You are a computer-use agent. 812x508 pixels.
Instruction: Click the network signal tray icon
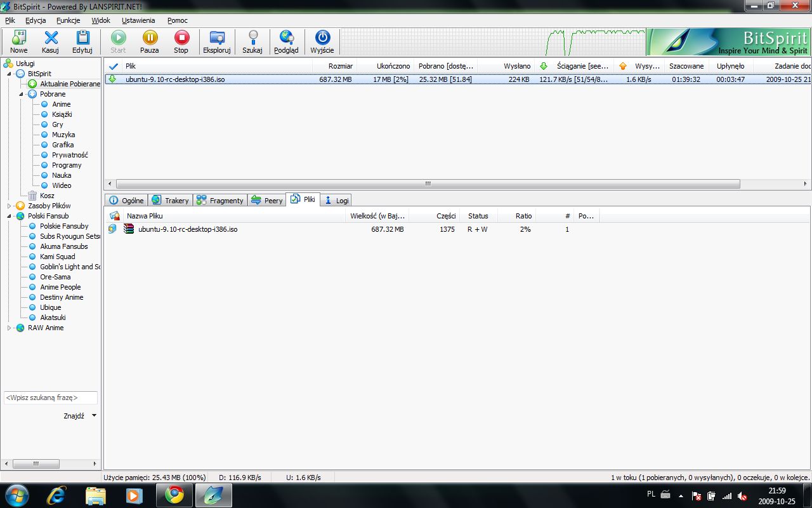pos(727,496)
